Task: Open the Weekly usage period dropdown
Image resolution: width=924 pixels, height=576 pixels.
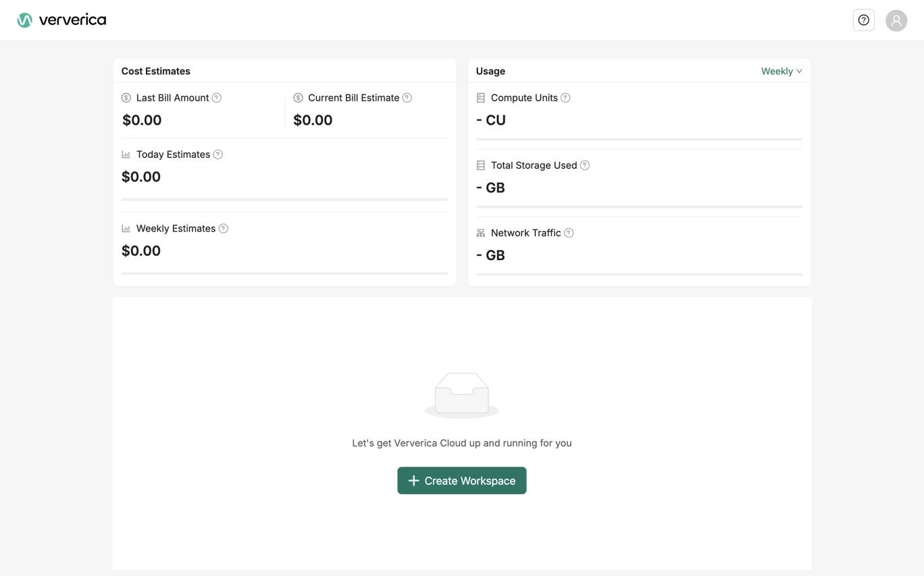Action: tap(781, 71)
